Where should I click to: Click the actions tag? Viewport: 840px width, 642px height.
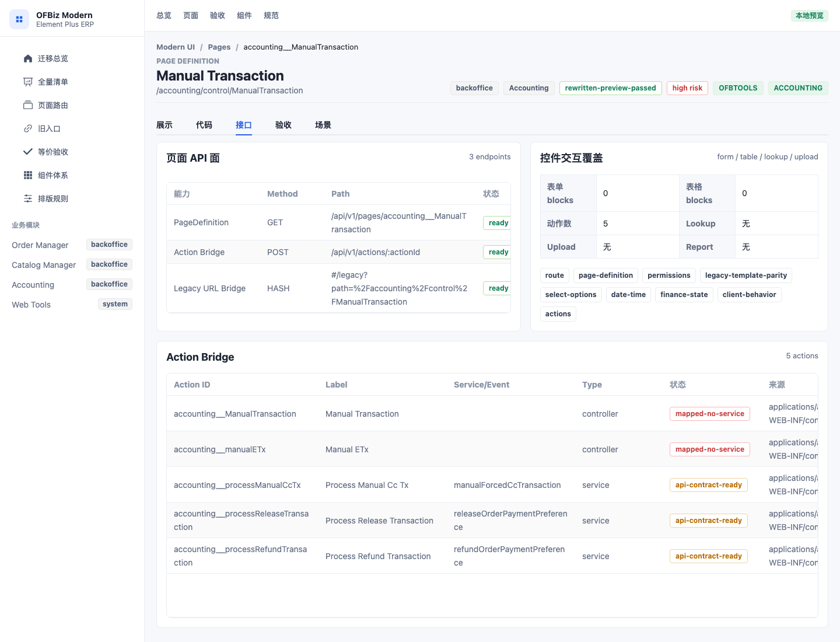click(x=558, y=314)
